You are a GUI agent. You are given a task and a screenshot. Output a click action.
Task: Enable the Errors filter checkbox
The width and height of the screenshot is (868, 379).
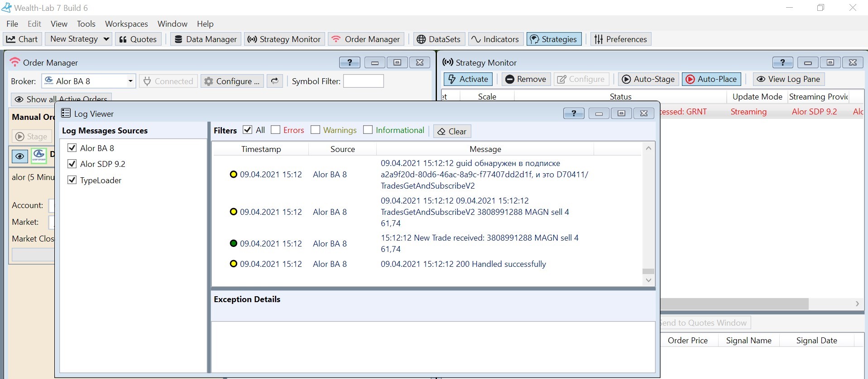[x=275, y=130]
